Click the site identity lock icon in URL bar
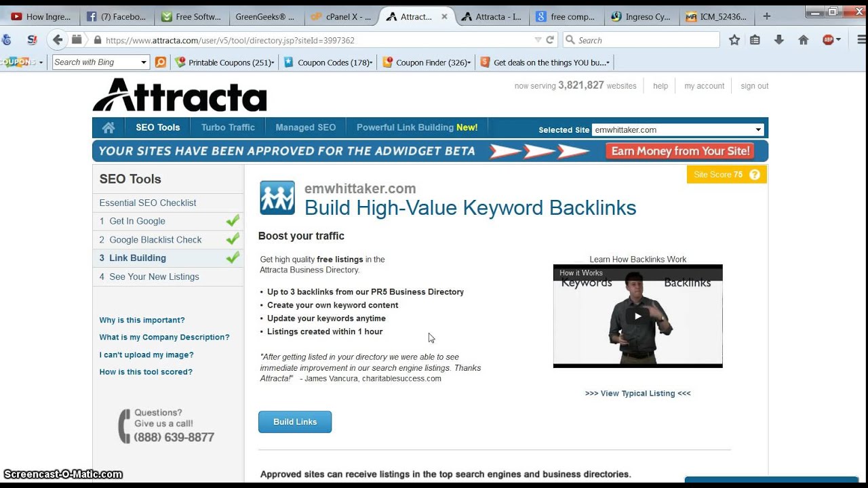 (98, 40)
